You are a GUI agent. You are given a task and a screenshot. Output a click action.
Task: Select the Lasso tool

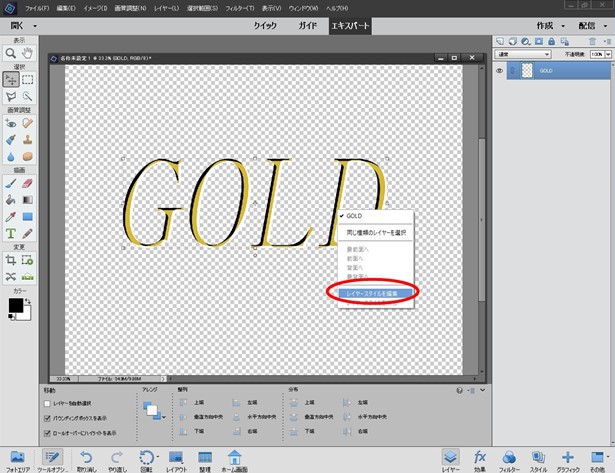[11, 96]
